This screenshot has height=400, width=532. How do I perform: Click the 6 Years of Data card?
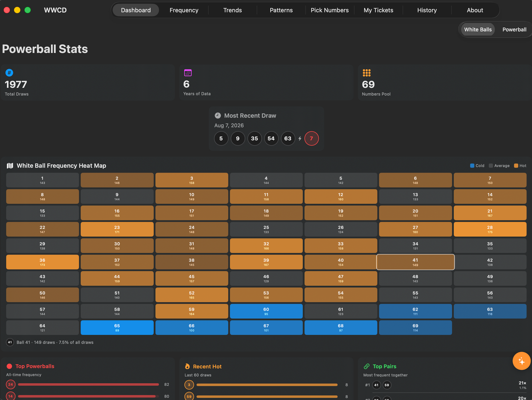(x=266, y=83)
